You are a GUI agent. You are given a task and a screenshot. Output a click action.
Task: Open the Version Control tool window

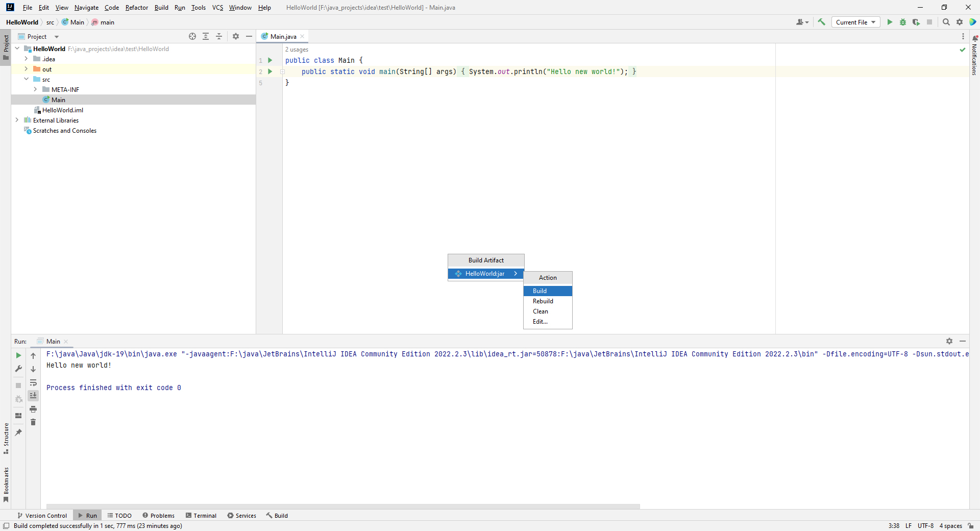42,516
